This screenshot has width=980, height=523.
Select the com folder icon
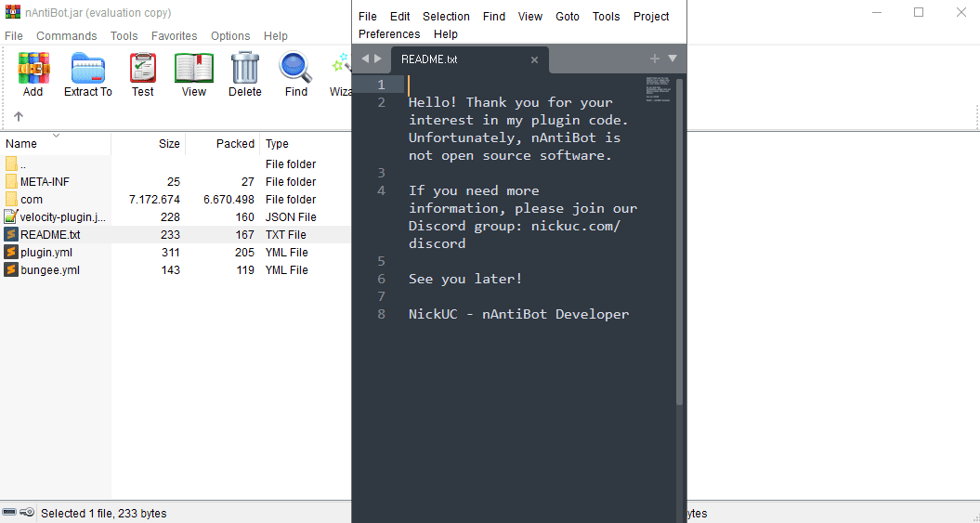[x=10, y=200]
